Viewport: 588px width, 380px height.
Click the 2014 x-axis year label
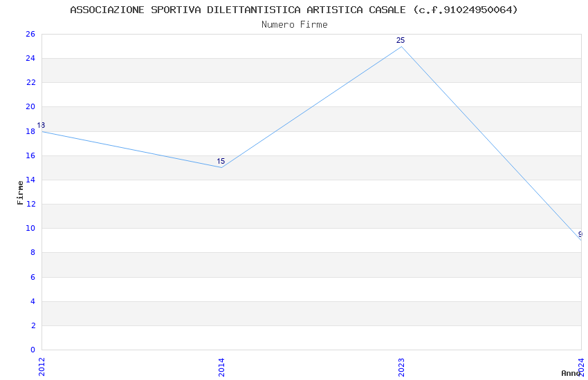[221, 366]
